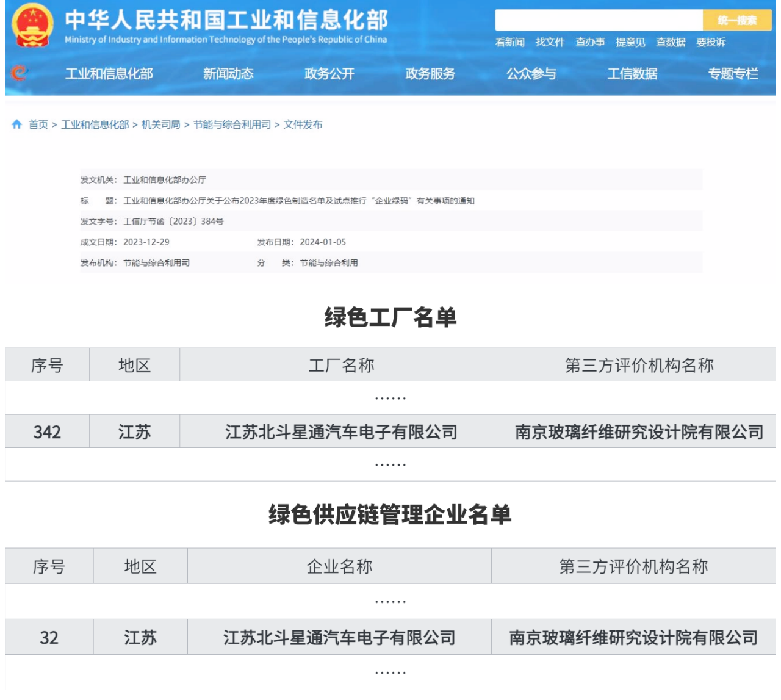The height and width of the screenshot is (700, 781).
Task: Open the 查数据 quick link
Action: [x=671, y=42]
